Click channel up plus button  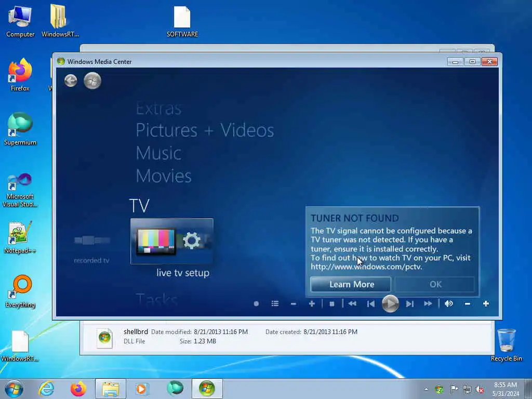point(312,303)
